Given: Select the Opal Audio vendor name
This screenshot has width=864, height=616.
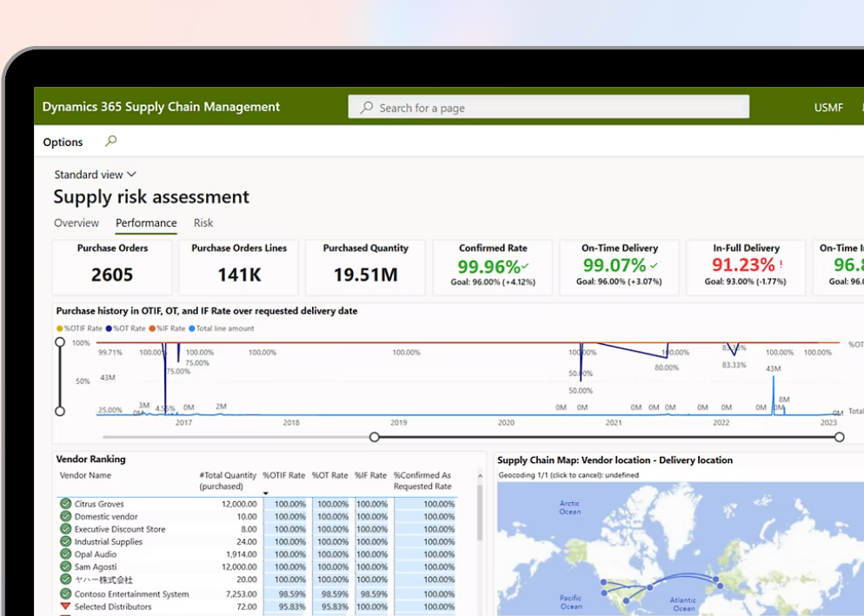Looking at the screenshot, I should (x=96, y=554).
